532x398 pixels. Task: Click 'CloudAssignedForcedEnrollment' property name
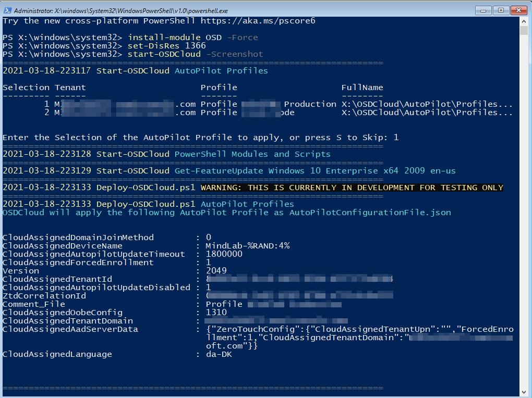tap(78, 263)
